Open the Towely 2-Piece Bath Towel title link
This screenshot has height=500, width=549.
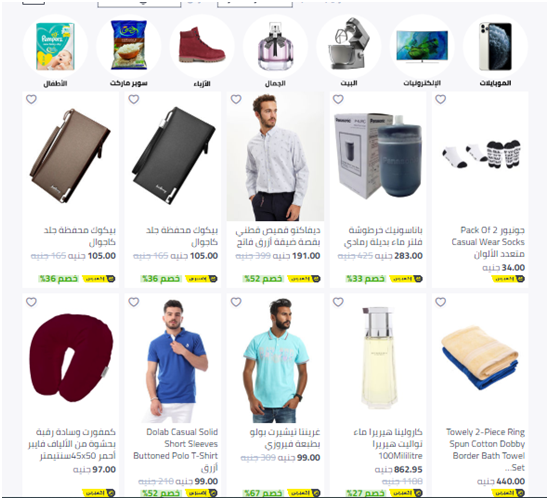coord(485,450)
